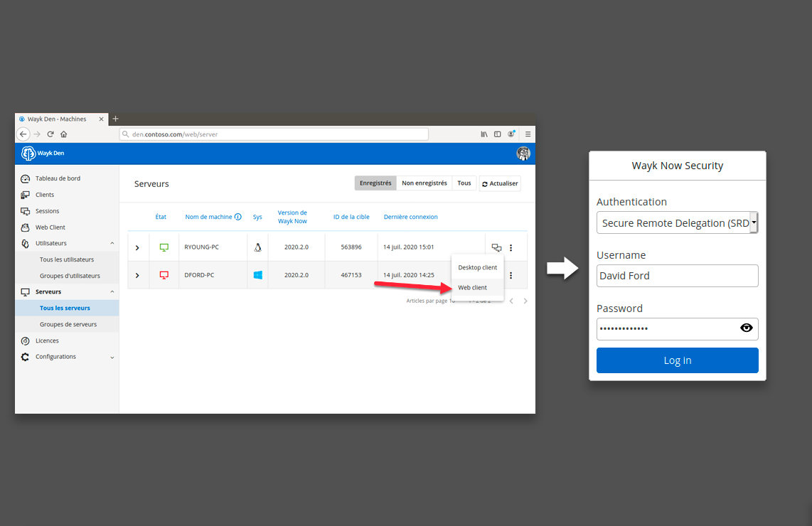
Task: Sort by the État column header
Action: [161, 217]
